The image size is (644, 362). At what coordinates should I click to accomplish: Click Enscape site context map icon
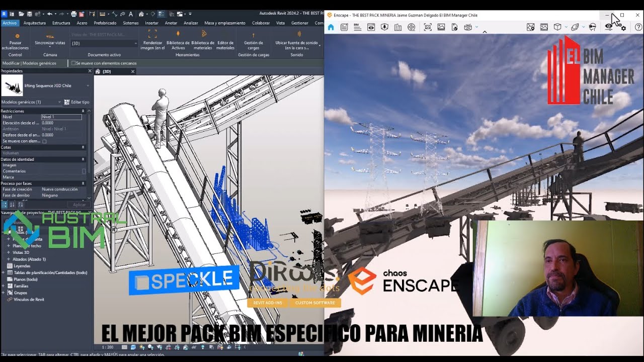tap(530, 27)
